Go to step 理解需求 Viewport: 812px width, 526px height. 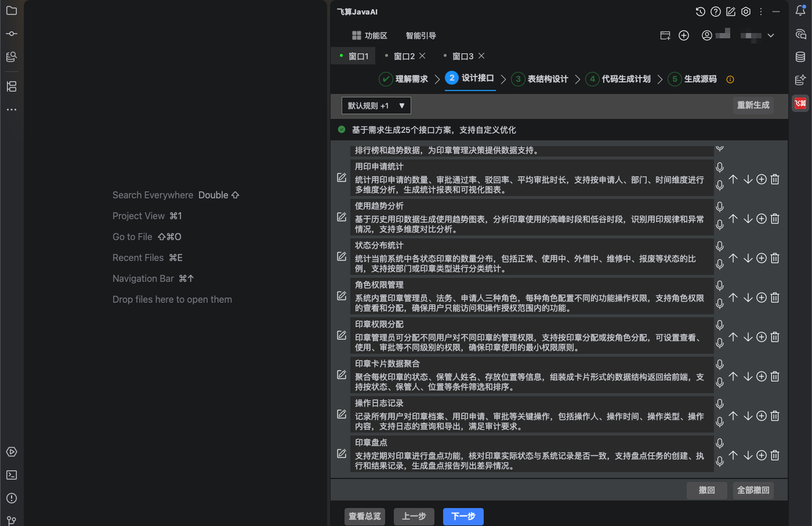point(403,79)
